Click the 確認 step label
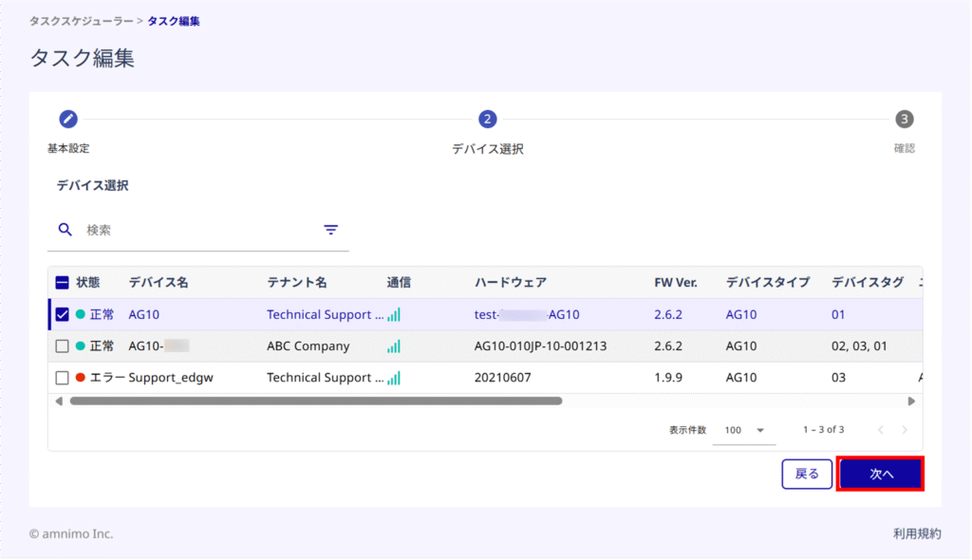Image resolution: width=972 pixels, height=560 pixels. pyautogui.click(x=905, y=148)
